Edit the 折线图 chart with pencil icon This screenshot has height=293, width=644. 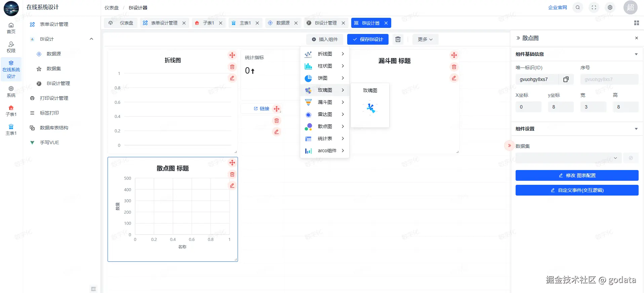pos(232,78)
